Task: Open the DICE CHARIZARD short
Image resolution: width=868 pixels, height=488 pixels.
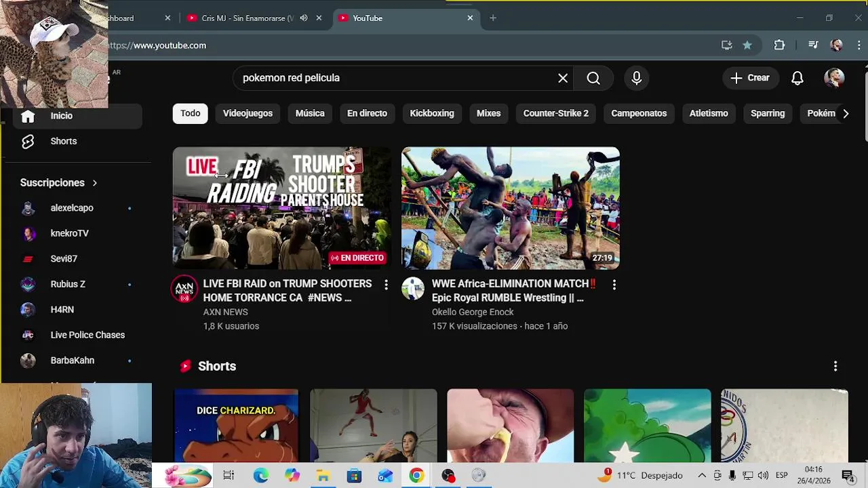Action: coord(236,426)
